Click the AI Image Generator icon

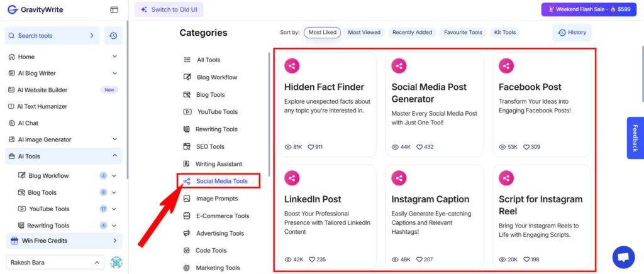11,140
